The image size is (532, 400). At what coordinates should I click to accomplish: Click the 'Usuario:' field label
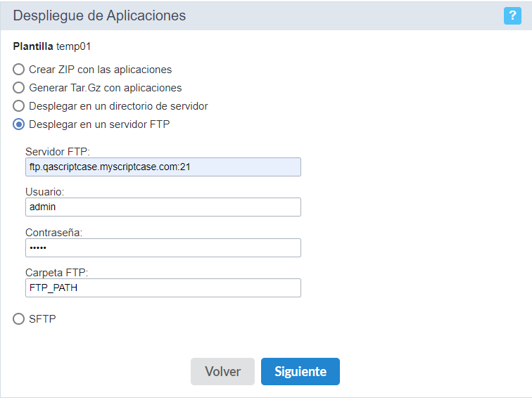click(45, 192)
